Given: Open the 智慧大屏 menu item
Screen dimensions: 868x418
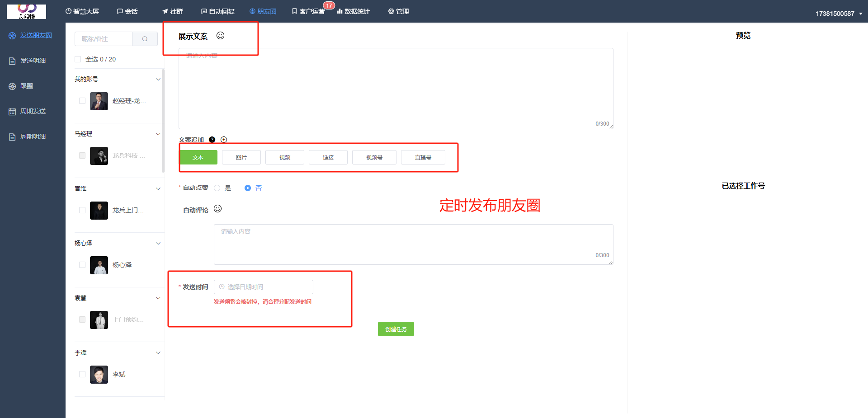Looking at the screenshot, I should tap(82, 11).
